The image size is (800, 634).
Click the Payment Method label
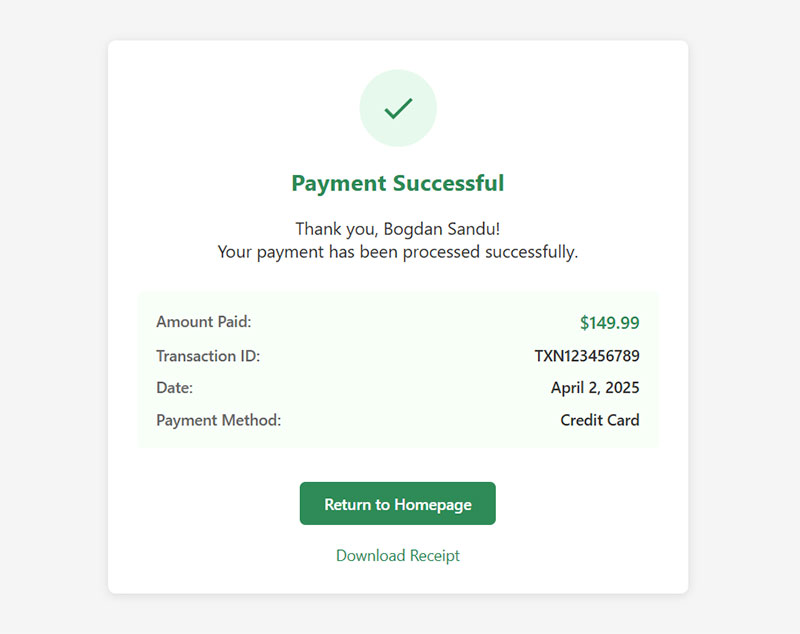[218, 420]
